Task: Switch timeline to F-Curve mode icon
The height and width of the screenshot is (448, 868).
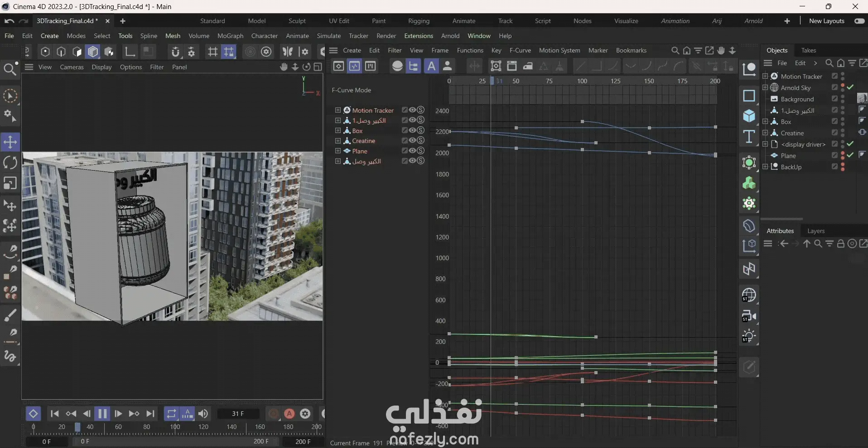Action: pos(354,66)
